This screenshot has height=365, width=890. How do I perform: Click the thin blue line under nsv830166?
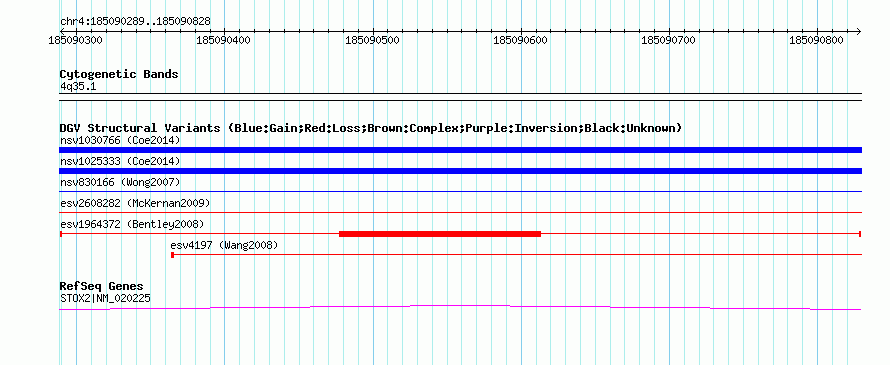[x=460, y=192]
